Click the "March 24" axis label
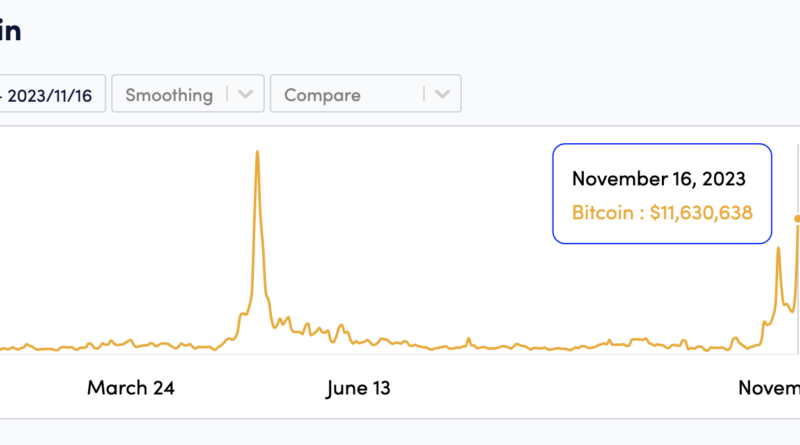The height and width of the screenshot is (445, 800). tap(131, 388)
